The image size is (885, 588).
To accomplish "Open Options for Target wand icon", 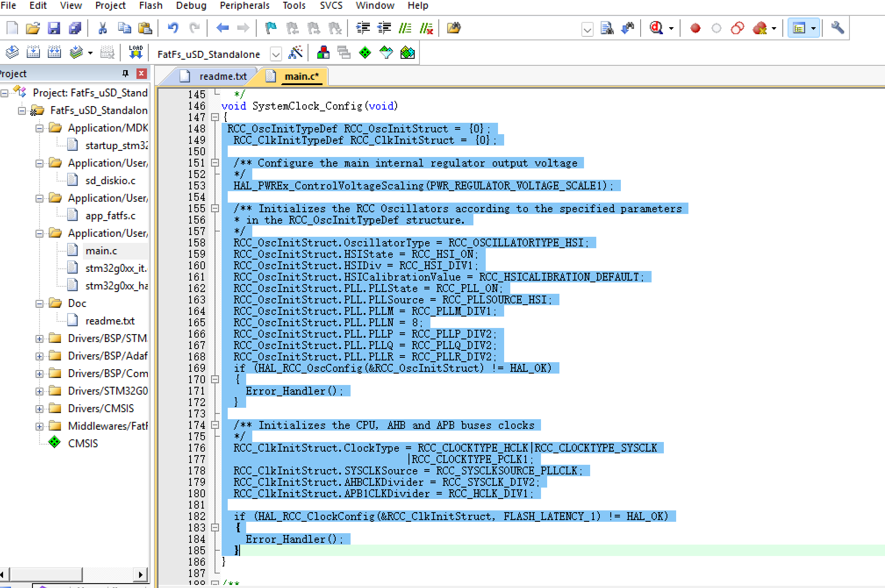I will coord(295,53).
